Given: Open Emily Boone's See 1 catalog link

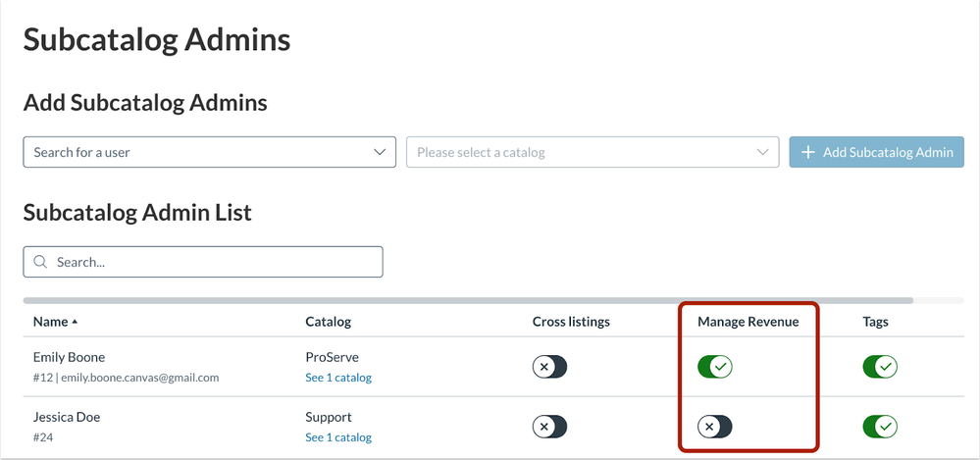Looking at the screenshot, I should pyautogui.click(x=338, y=378).
